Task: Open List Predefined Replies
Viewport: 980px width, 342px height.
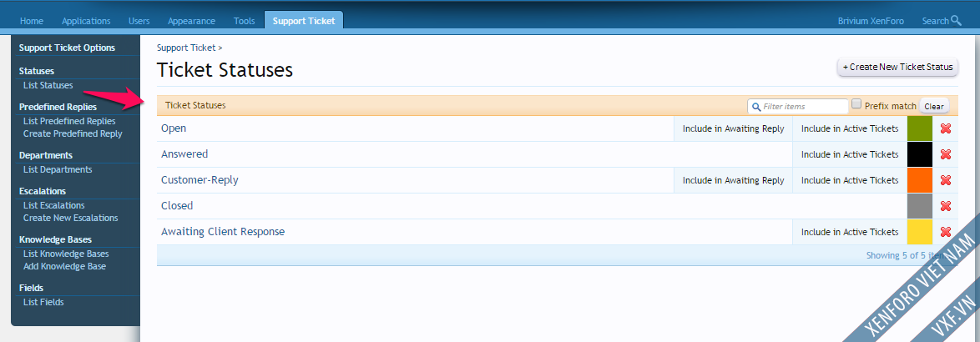Action: pyautogui.click(x=69, y=121)
